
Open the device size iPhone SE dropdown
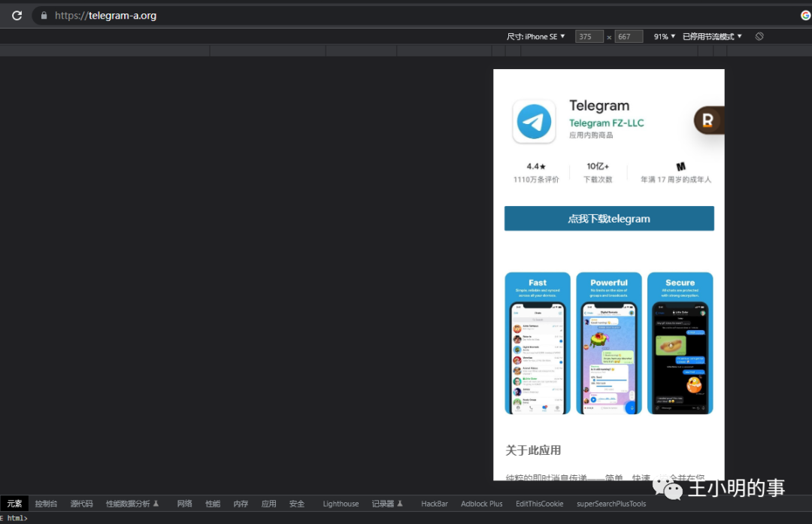[x=535, y=36]
